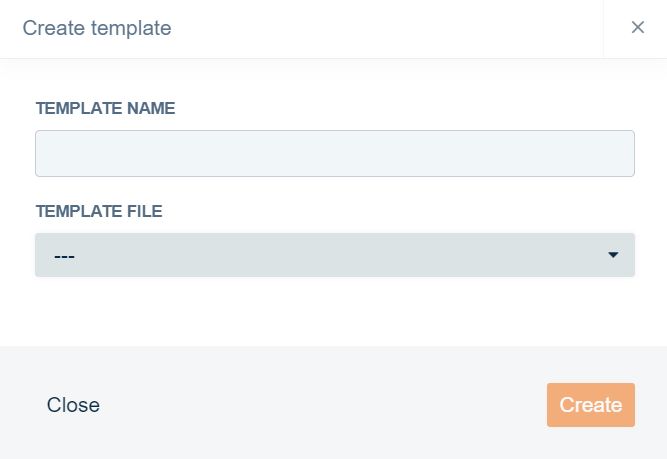Close the Create template dialog via the header X
This screenshot has width=667, height=459.
tap(637, 28)
